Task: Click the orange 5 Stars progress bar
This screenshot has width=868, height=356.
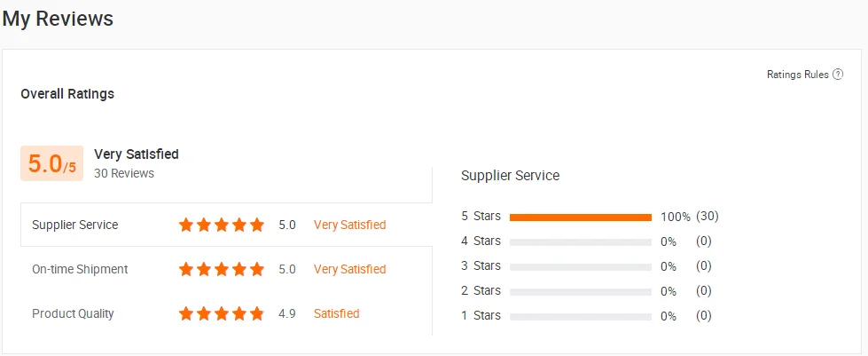Action: tap(581, 218)
